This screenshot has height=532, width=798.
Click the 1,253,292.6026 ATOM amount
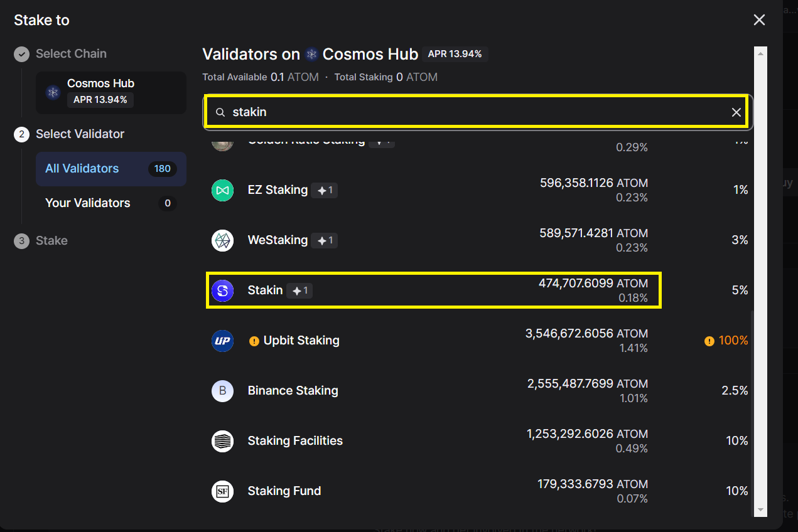click(588, 434)
